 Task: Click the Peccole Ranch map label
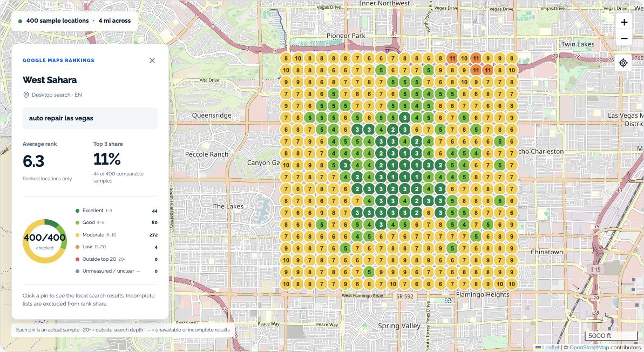coord(207,154)
